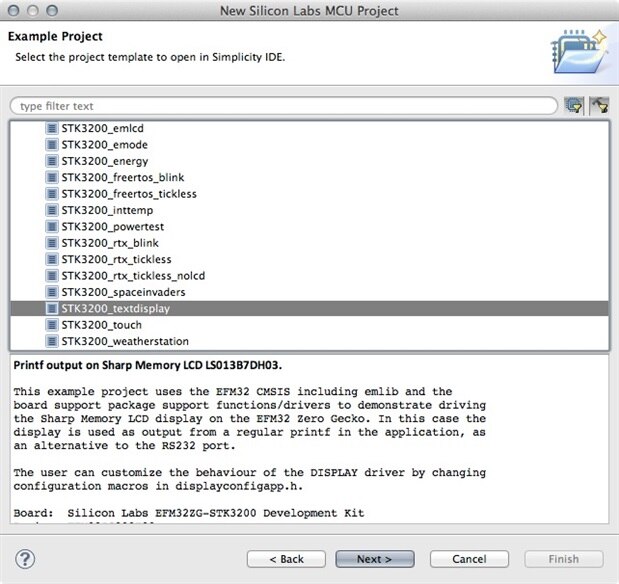Click the icon beside STK3200_freertos_tickless
Viewport: 619px width, 584px height.
51,194
